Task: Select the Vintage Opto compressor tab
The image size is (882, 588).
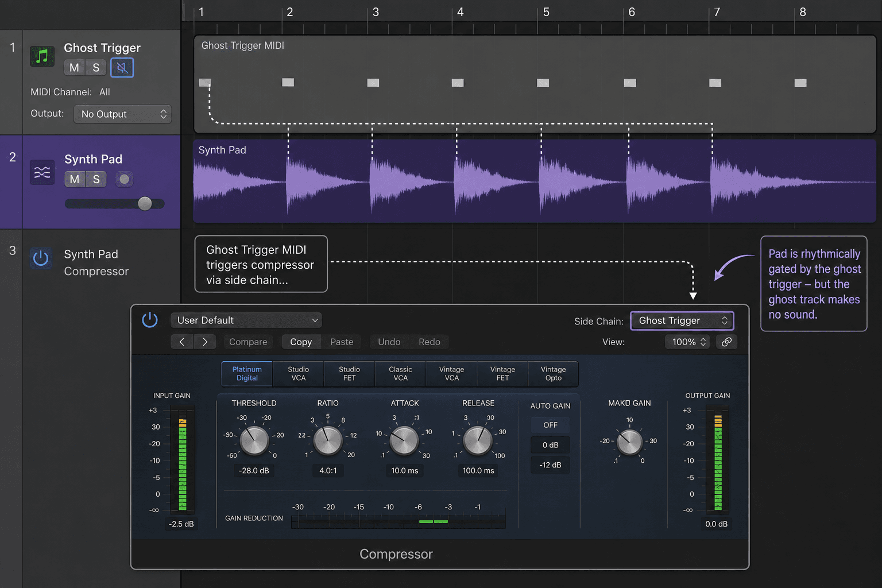Action: [554, 374]
